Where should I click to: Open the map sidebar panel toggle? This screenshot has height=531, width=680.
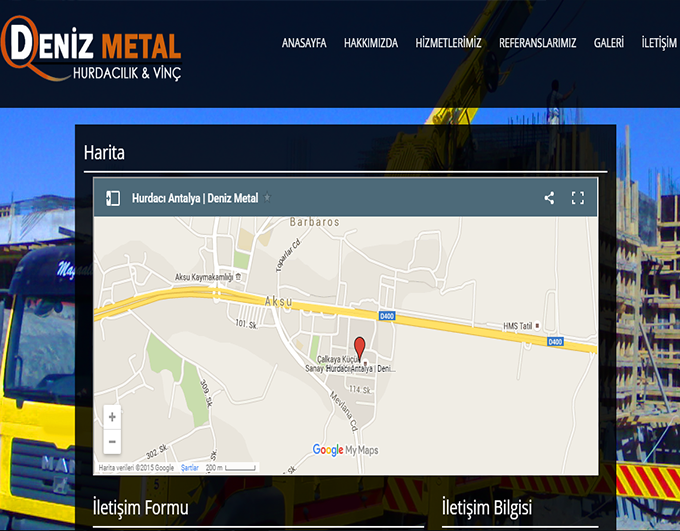(x=113, y=198)
